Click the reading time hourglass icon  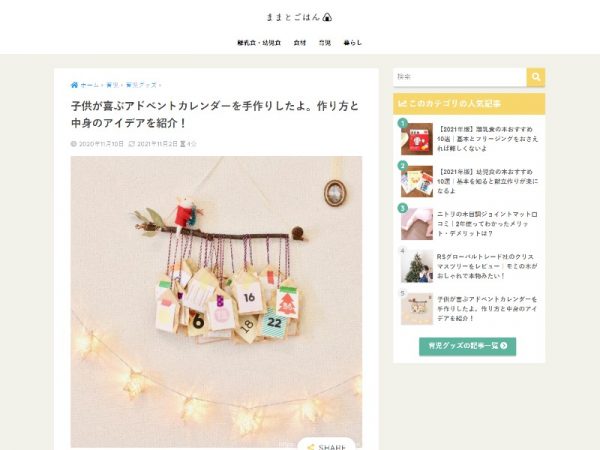[183, 144]
